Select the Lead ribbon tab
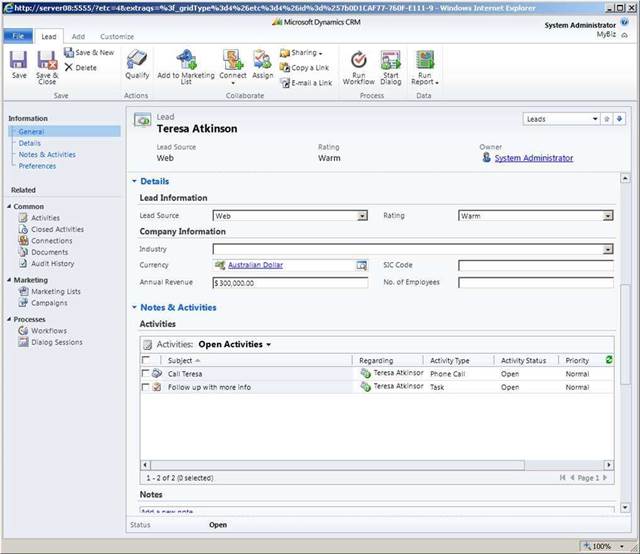Screen dimensions: 640x554 point(49,37)
